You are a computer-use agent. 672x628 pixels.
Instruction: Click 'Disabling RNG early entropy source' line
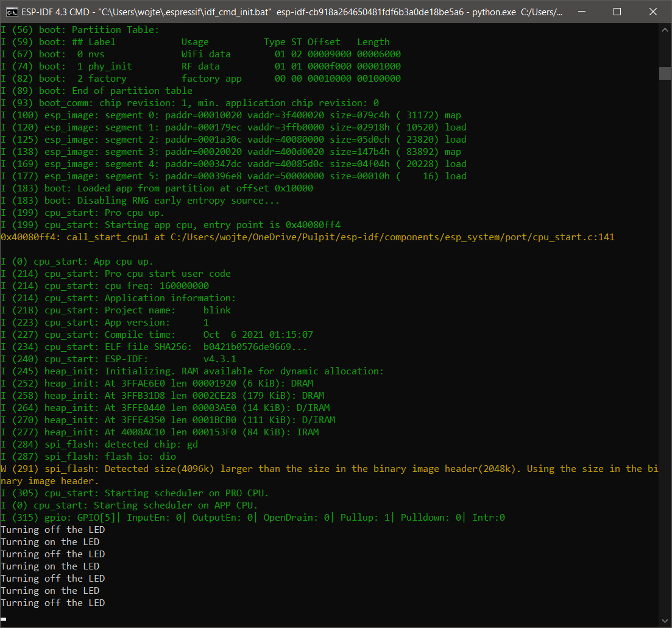(140, 201)
